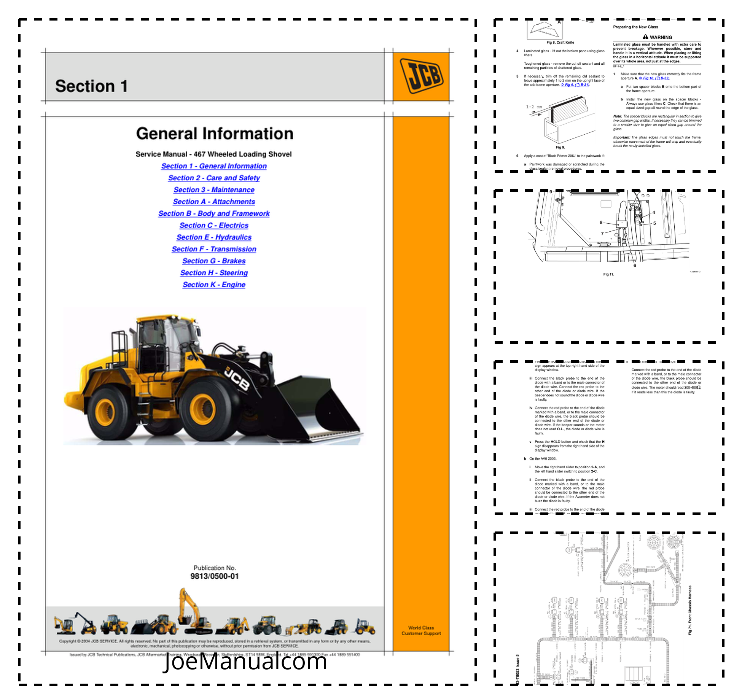The height and width of the screenshot is (700, 742).
Task: Open Section K - Engine link
Action: click(214, 285)
